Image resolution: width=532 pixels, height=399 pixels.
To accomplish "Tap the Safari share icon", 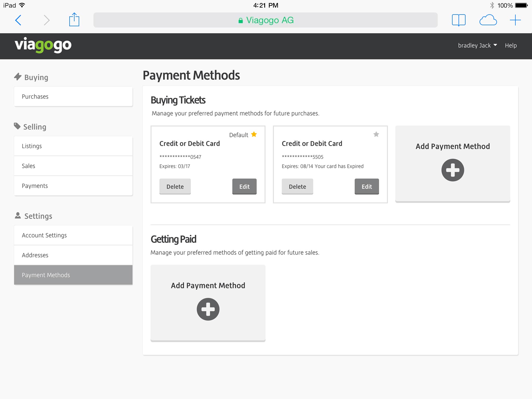I will 74,20.
